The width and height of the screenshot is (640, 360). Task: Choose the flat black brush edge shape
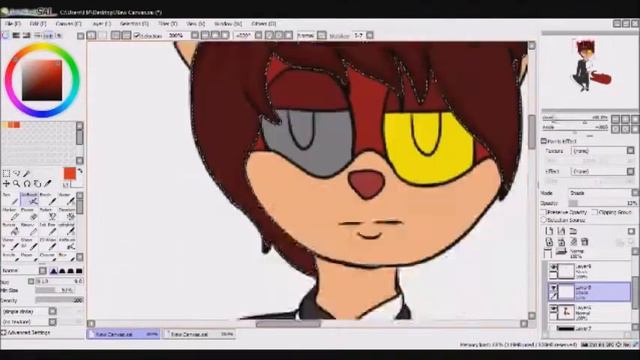coord(79,271)
